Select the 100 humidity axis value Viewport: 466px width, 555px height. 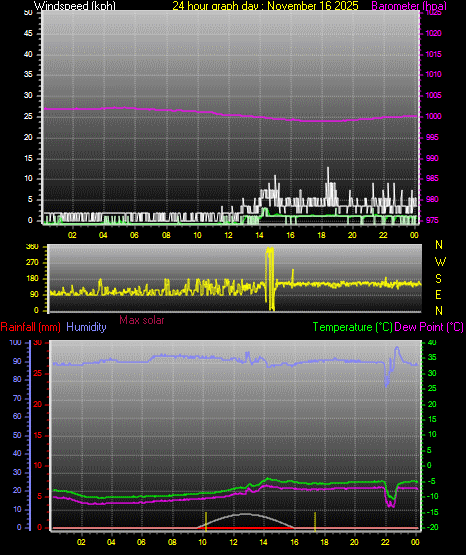[15, 342]
